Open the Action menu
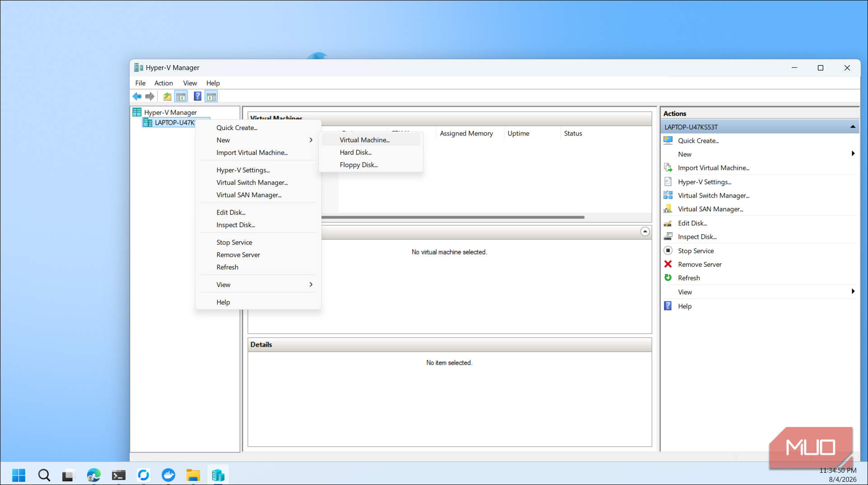This screenshot has width=868, height=485. pos(163,83)
